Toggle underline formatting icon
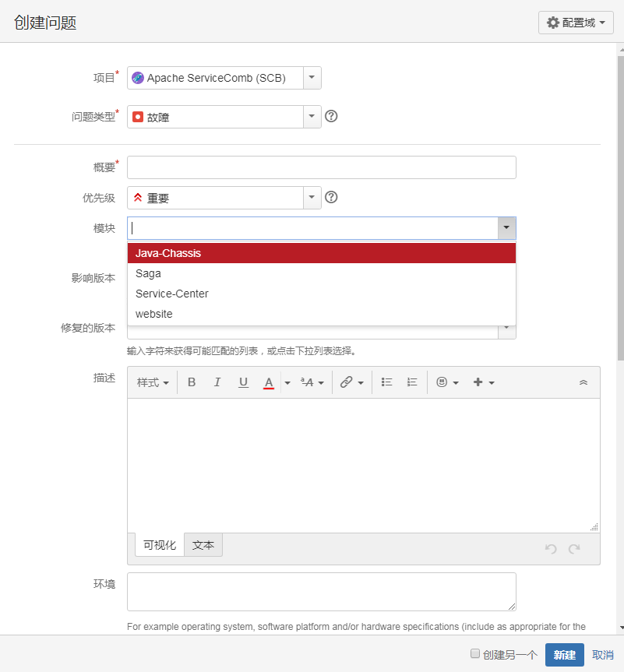624x672 pixels. (243, 382)
